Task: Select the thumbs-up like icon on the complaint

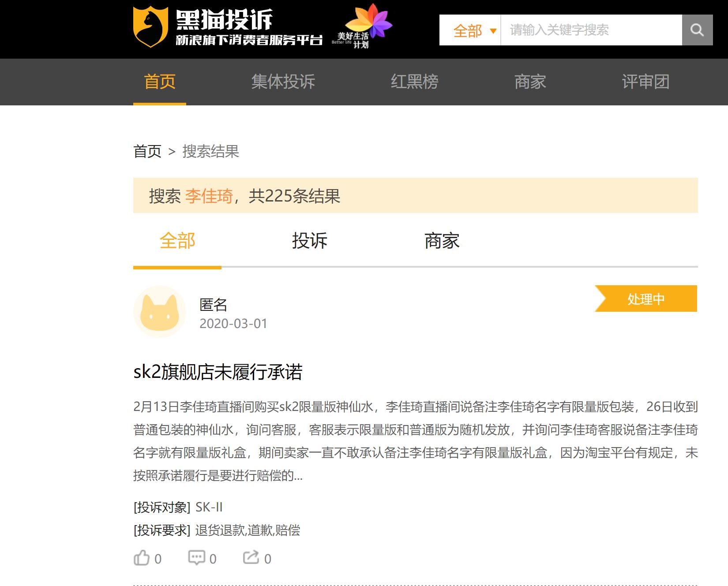Action: (142, 557)
